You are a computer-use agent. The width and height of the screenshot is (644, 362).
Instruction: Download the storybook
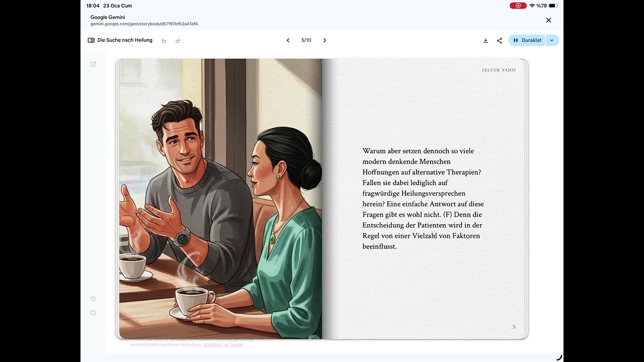click(x=486, y=40)
